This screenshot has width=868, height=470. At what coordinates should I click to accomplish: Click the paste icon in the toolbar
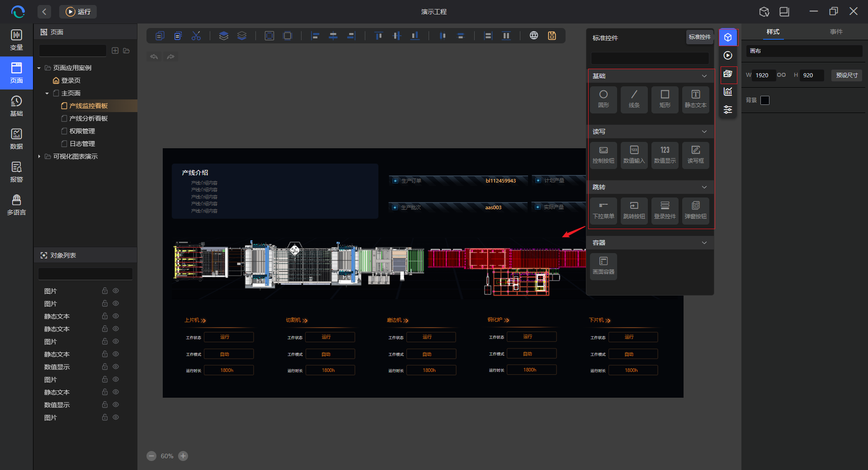tap(178, 36)
